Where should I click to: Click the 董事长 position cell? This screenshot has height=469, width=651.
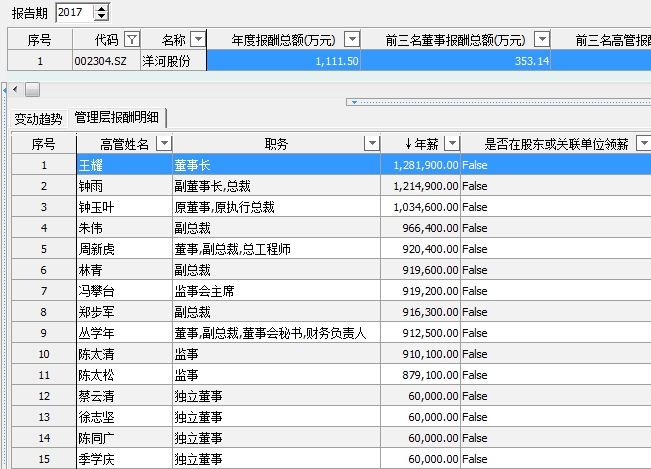(x=276, y=165)
